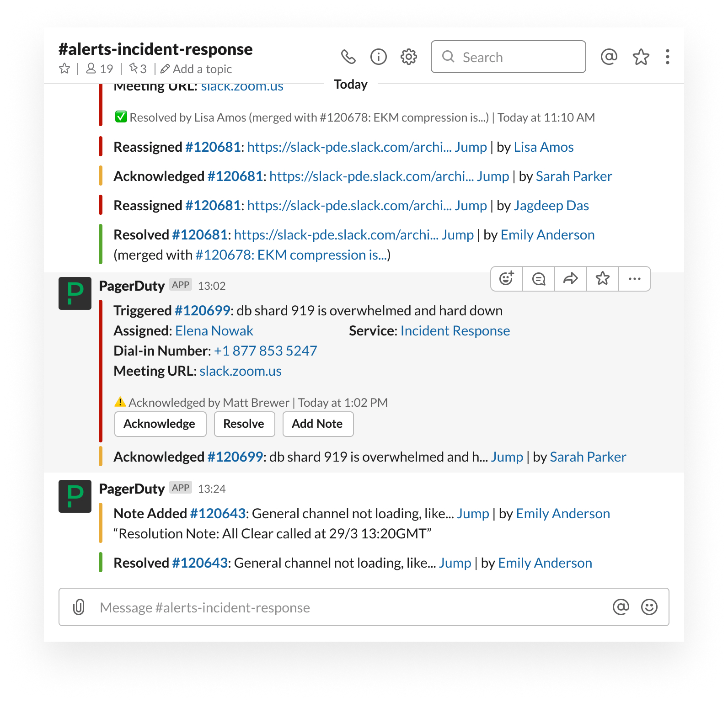Open channel details info icon
The height and width of the screenshot is (702, 728).
[378, 57]
